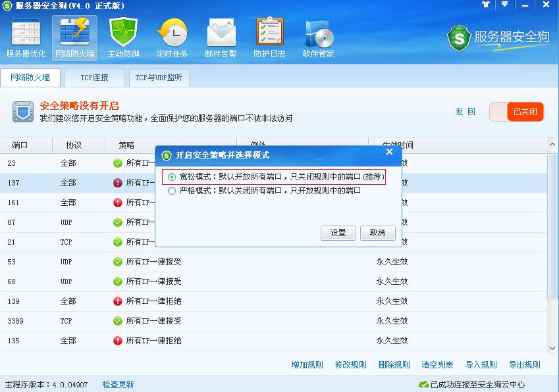
Task: View 防护日志 protection logs
Action: coord(269,36)
